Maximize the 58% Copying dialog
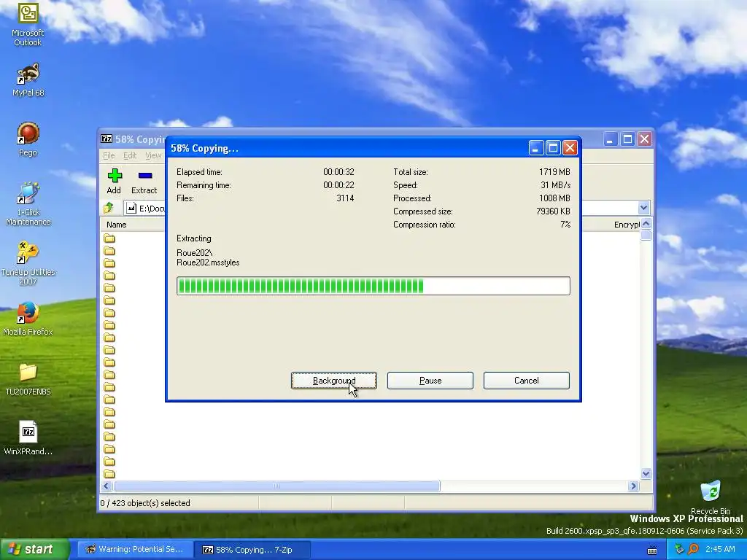Screen dimensions: 747x560 click(553, 148)
